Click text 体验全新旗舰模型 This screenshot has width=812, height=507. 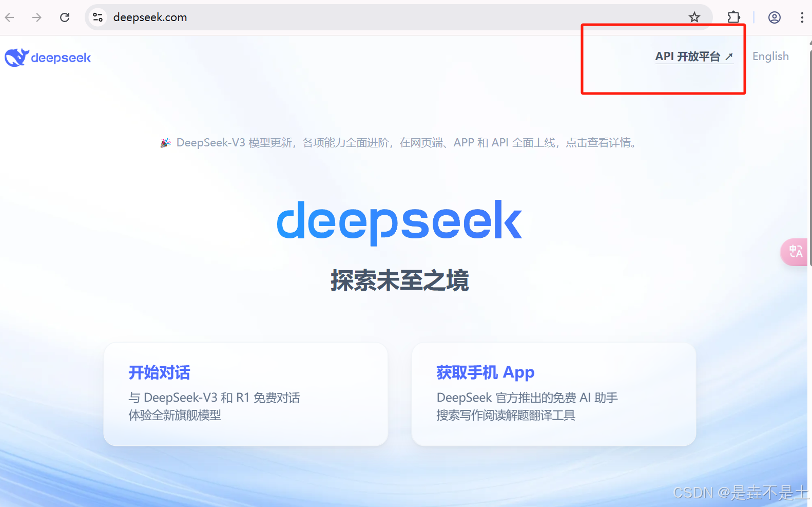[175, 415]
